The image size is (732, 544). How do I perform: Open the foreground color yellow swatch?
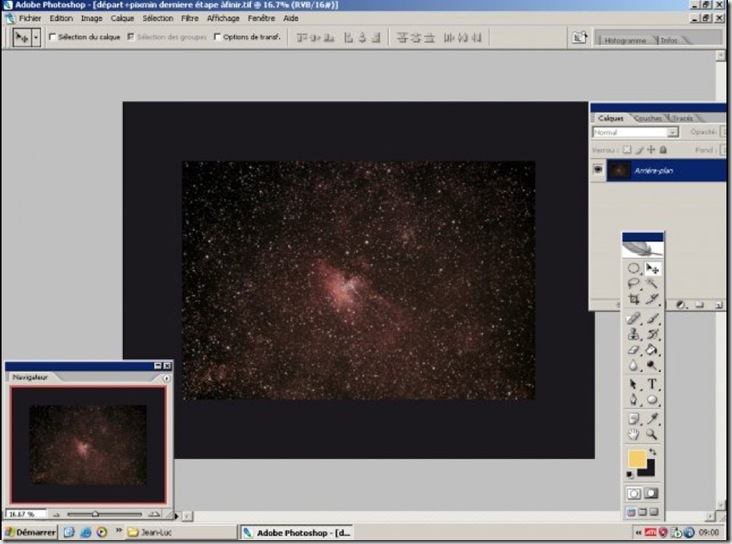pyautogui.click(x=637, y=459)
